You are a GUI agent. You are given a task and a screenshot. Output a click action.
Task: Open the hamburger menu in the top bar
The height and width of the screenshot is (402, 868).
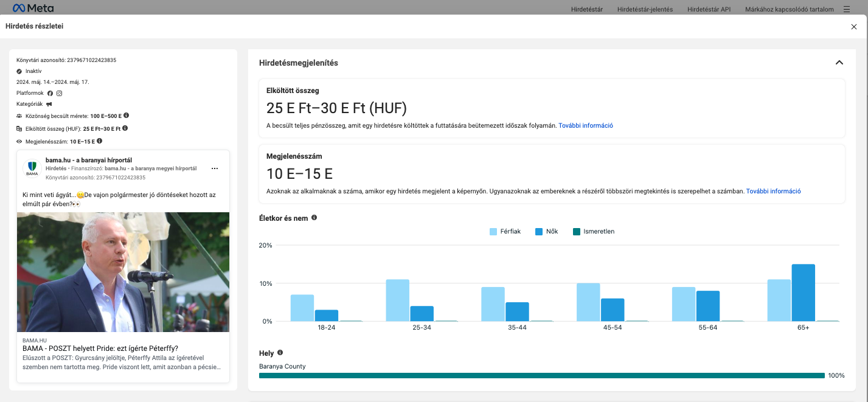click(847, 9)
